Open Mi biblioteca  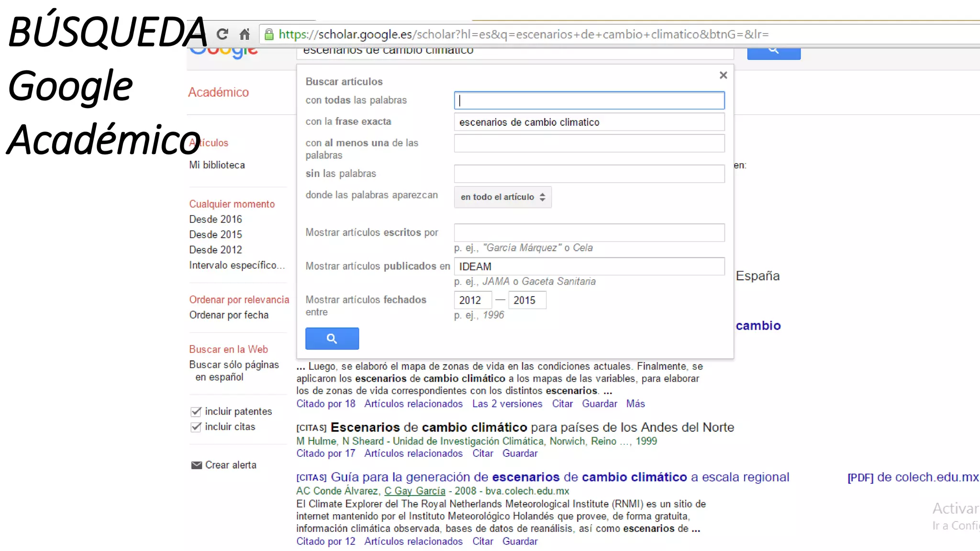217,165
